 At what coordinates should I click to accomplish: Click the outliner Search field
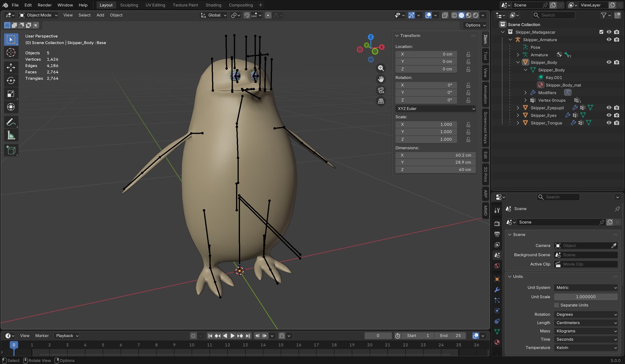click(x=554, y=15)
